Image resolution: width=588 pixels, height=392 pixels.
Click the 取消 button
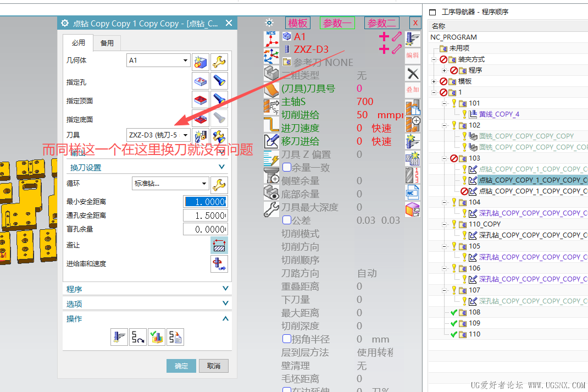pos(213,366)
